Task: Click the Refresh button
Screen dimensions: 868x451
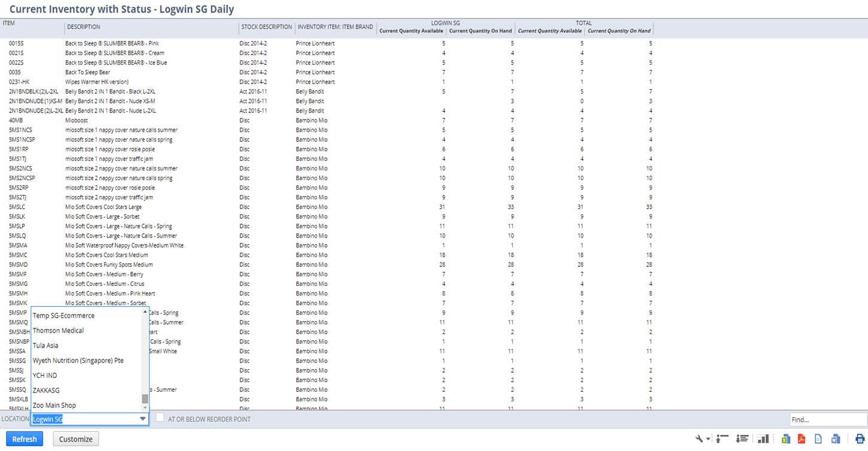Action: click(x=25, y=439)
